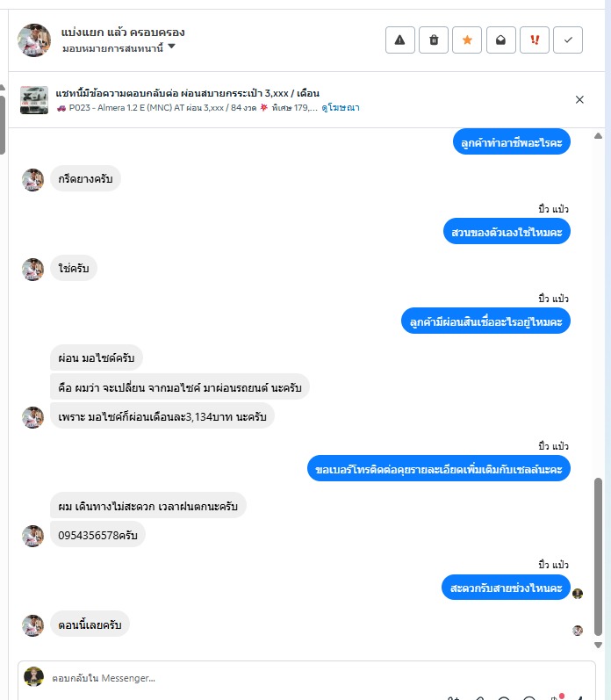
Task: Mark conversation done with checkmark icon
Action: (x=568, y=40)
